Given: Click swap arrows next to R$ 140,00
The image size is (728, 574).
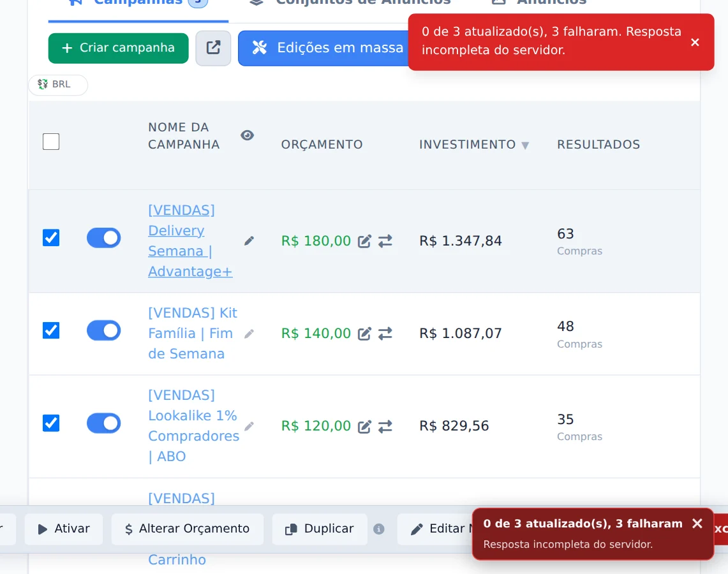Looking at the screenshot, I should pyautogui.click(x=385, y=333).
